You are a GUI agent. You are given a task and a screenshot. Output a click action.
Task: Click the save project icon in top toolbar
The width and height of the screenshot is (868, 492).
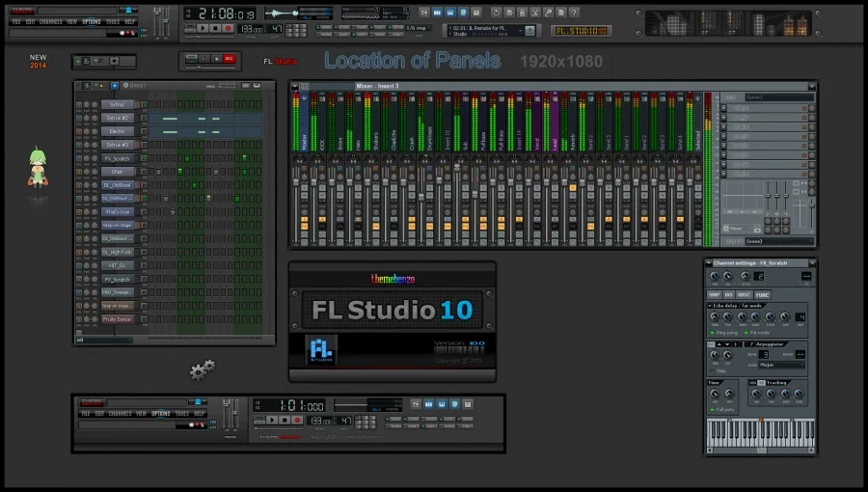509,13
